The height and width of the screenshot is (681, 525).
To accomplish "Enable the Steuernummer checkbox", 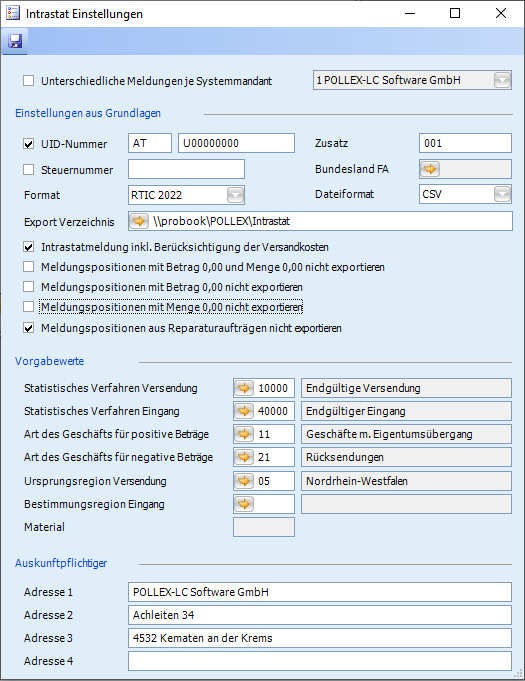I will [x=29, y=169].
